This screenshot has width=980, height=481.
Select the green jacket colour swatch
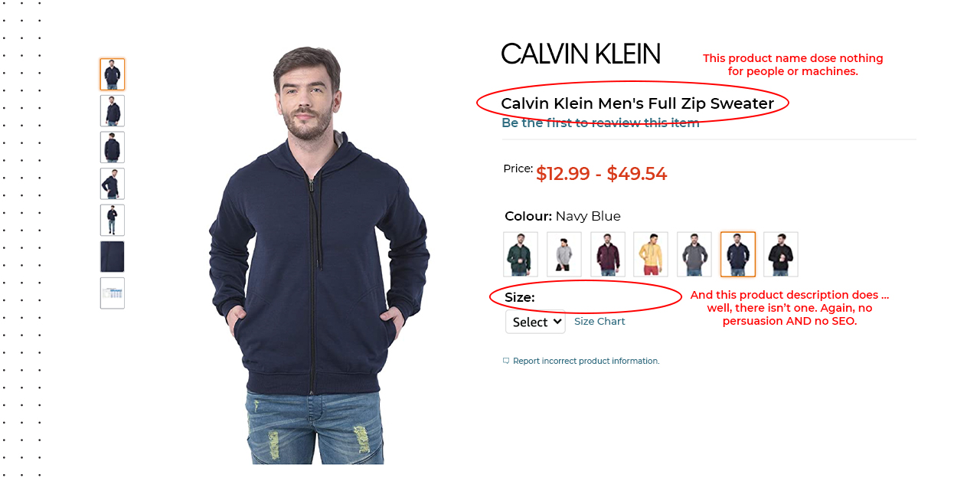point(521,254)
